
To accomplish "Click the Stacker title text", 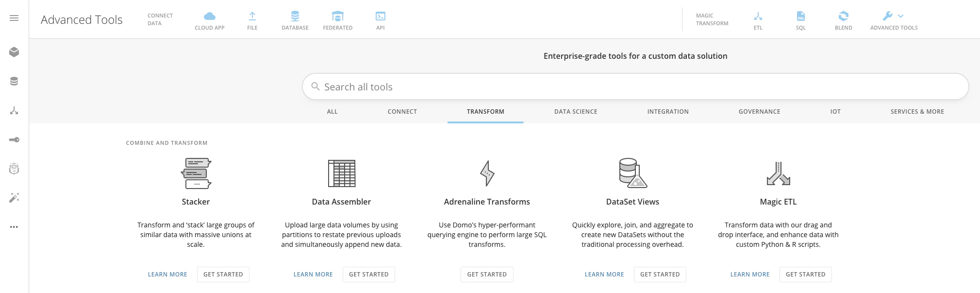I will click(196, 202).
